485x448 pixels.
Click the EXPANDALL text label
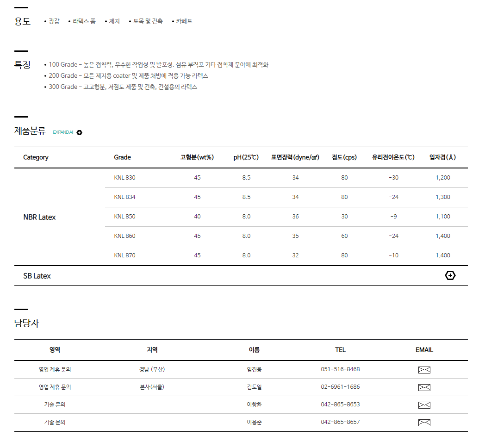point(63,132)
